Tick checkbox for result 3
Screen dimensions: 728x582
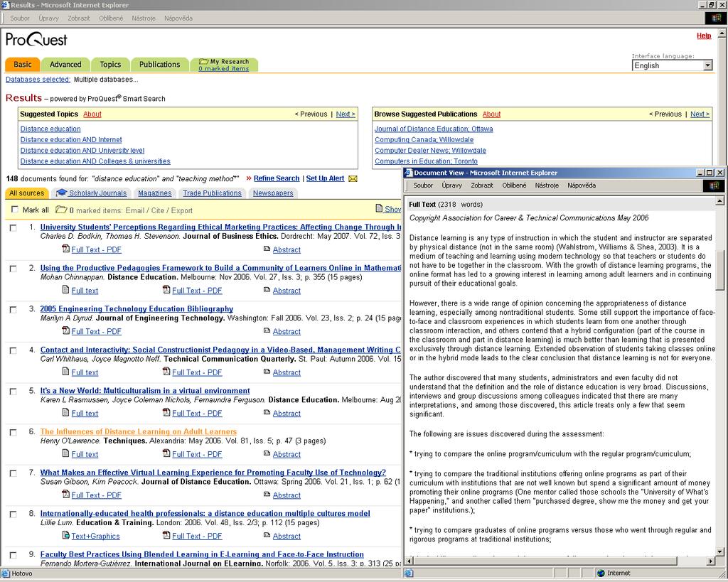[13, 310]
